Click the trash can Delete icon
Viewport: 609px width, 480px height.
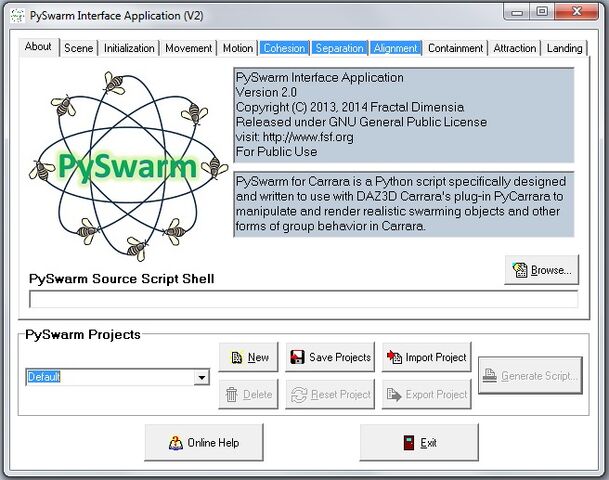pyautogui.click(x=231, y=395)
